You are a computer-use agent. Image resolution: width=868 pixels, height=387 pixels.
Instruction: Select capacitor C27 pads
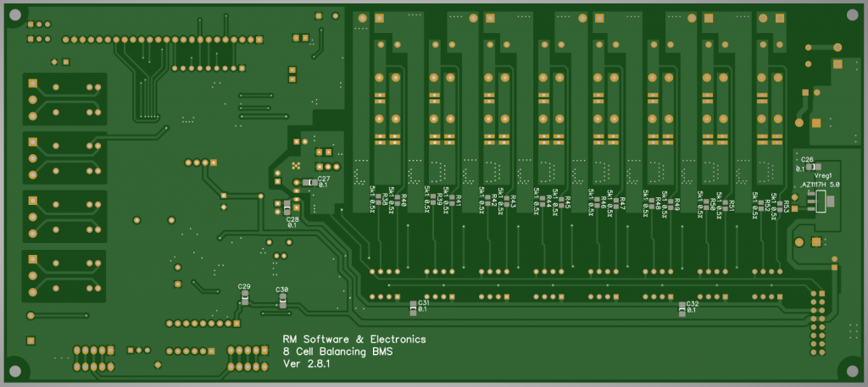[309, 182]
